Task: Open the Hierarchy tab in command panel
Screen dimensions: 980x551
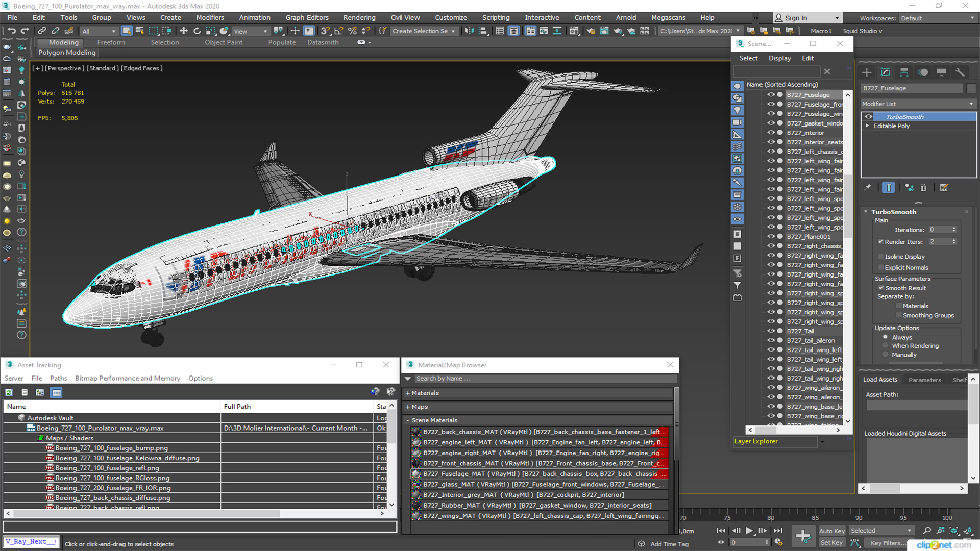Action: point(904,72)
